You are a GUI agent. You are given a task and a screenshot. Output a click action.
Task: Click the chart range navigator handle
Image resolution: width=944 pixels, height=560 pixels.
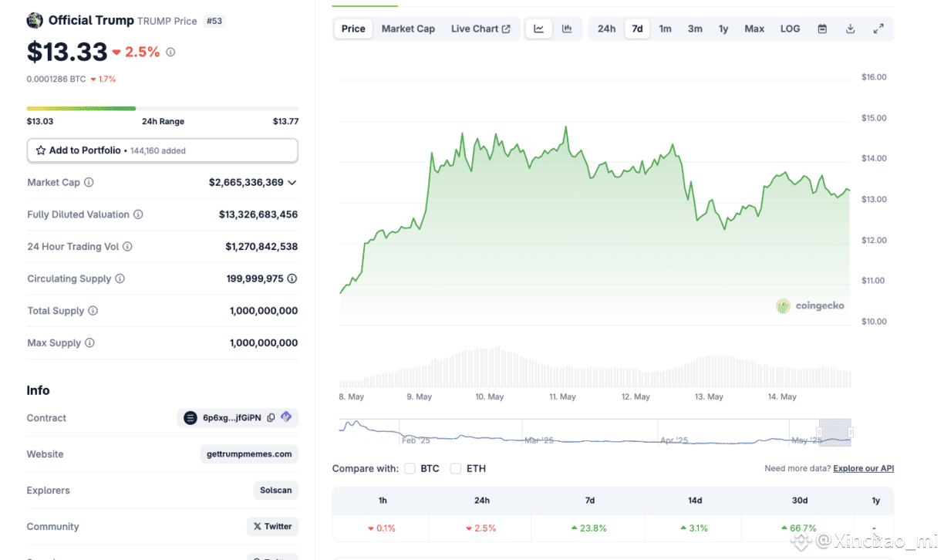pos(851,432)
